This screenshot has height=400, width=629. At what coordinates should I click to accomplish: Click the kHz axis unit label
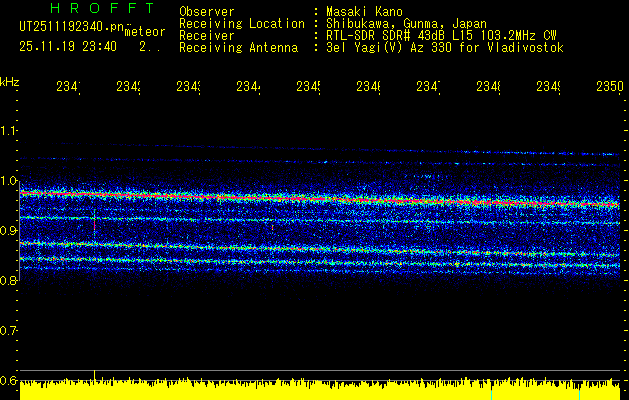tap(9, 80)
